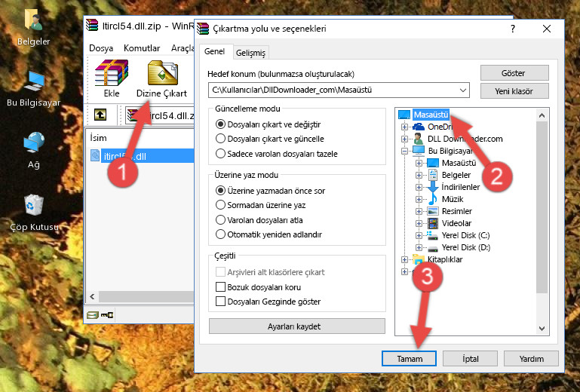Enable Bozuk dosyaları koru checkbox
The width and height of the screenshot is (580, 392).
coord(220,287)
